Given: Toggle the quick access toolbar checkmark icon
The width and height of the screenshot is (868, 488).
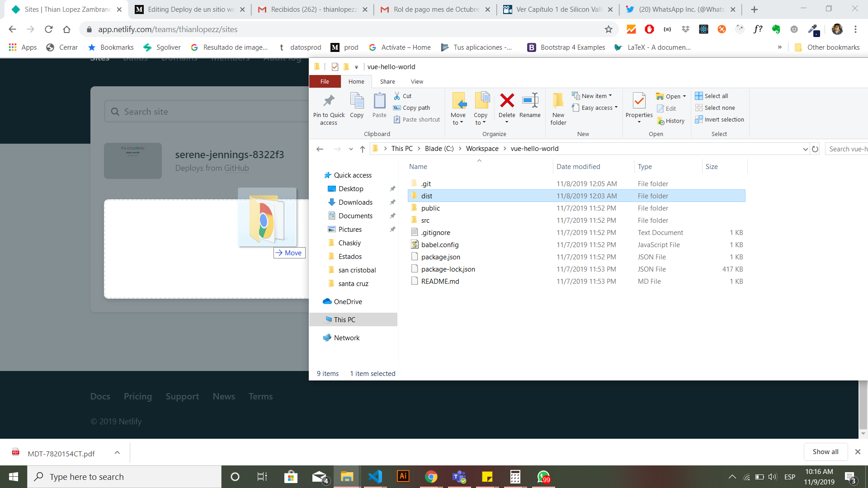Looking at the screenshot, I should coord(335,67).
